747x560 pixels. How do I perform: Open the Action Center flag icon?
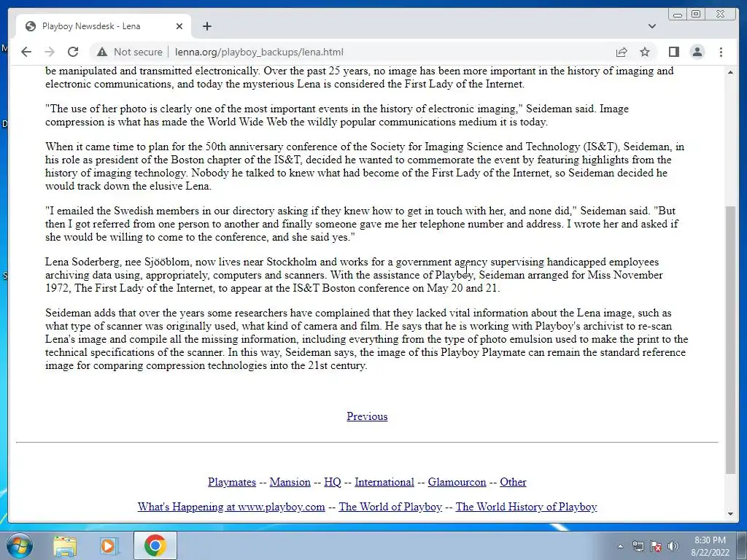point(656,546)
